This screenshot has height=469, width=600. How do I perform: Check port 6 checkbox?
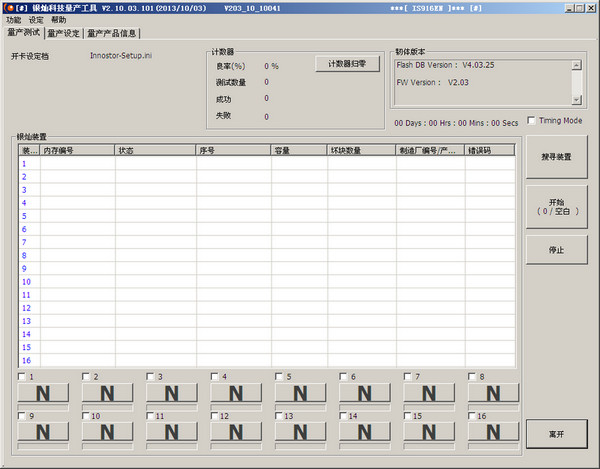(x=343, y=376)
